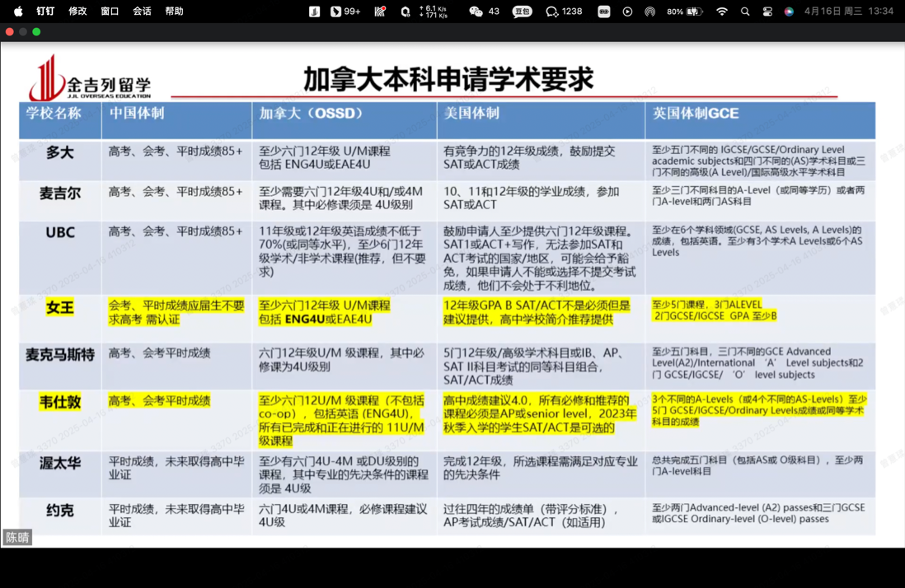Activate Siri from the menu bar
The image size is (905, 588).
coord(789,11)
